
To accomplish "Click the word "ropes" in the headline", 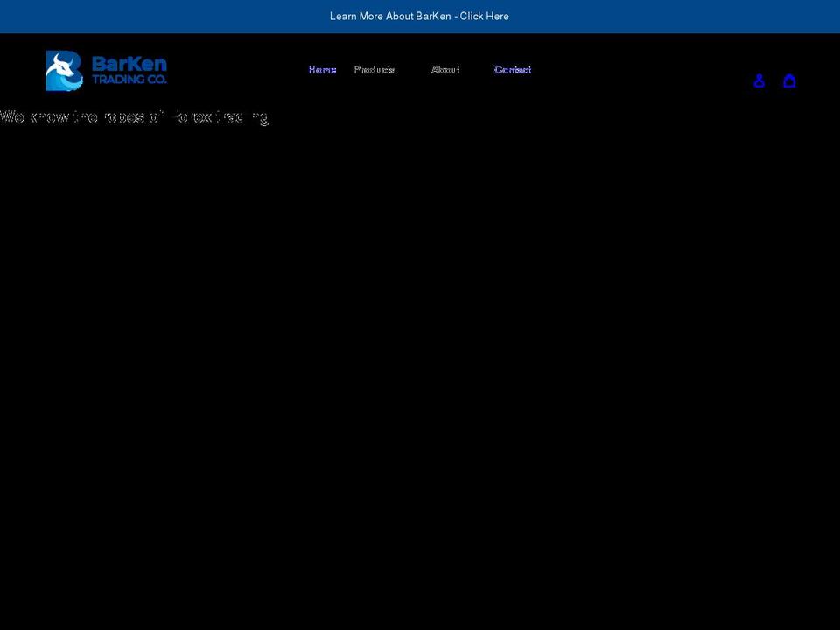I will coord(124,117).
